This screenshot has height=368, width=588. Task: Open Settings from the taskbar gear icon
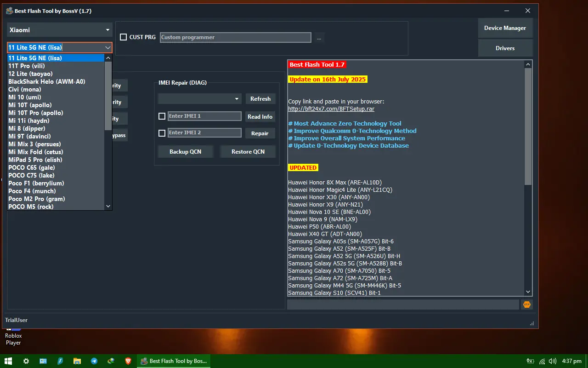pos(26,361)
